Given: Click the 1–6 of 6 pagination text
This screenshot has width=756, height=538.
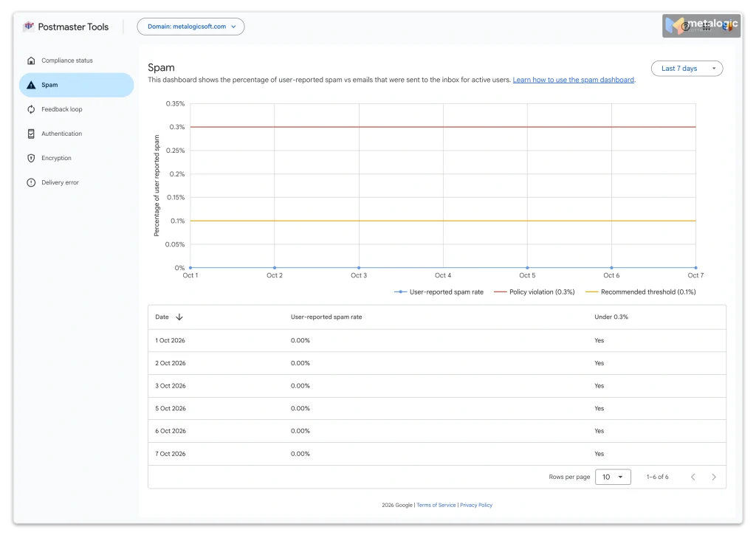Looking at the screenshot, I should click(x=658, y=477).
